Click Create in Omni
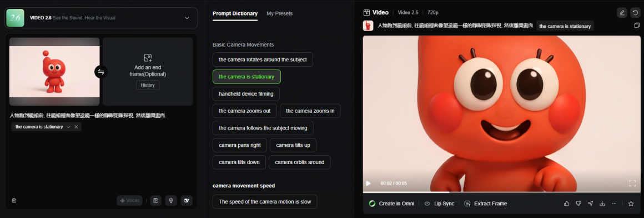The image size is (644, 218). click(391, 204)
